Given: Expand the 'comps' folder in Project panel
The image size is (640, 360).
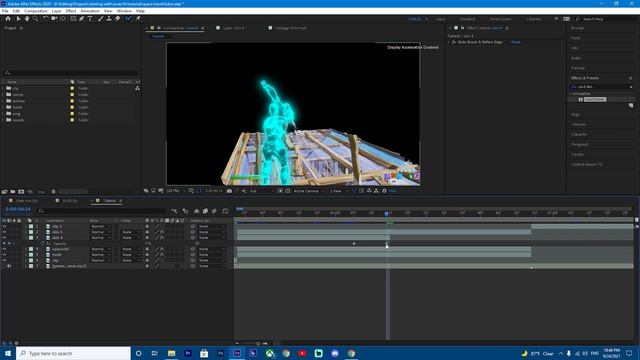Looking at the screenshot, I should coord(3,95).
